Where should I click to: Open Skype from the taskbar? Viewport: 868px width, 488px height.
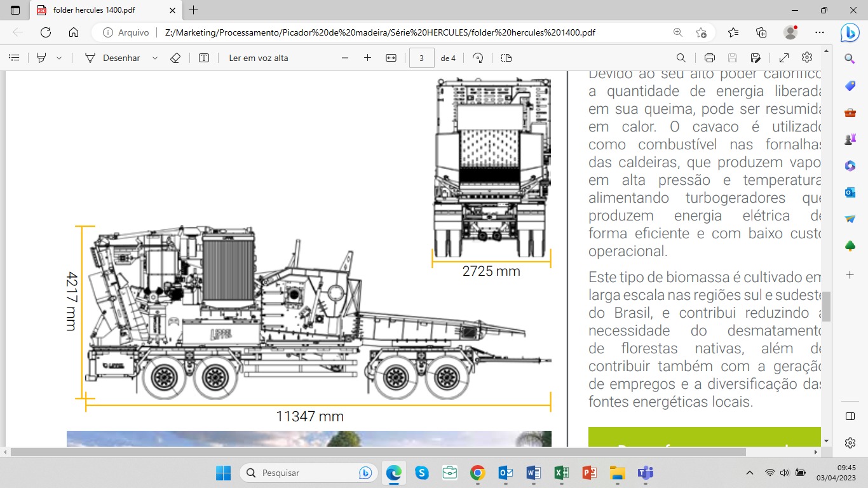(422, 473)
